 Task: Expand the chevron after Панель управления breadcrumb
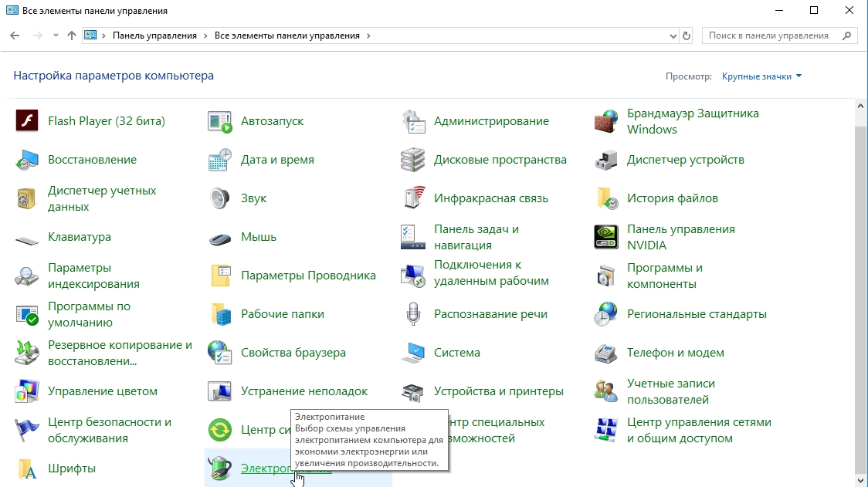click(x=206, y=36)
